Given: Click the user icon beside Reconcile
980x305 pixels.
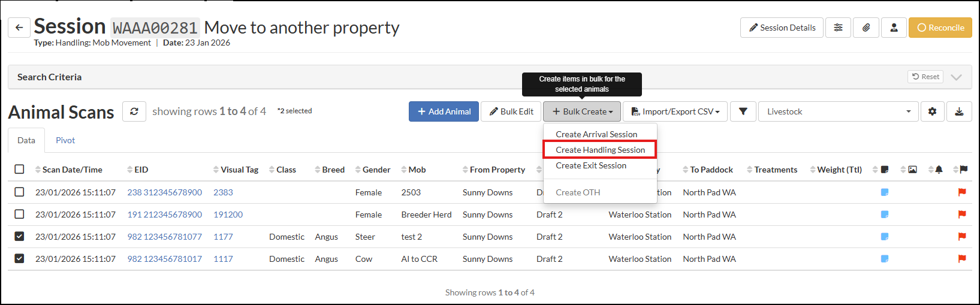Looking at the screenshot, I should 894,28.
